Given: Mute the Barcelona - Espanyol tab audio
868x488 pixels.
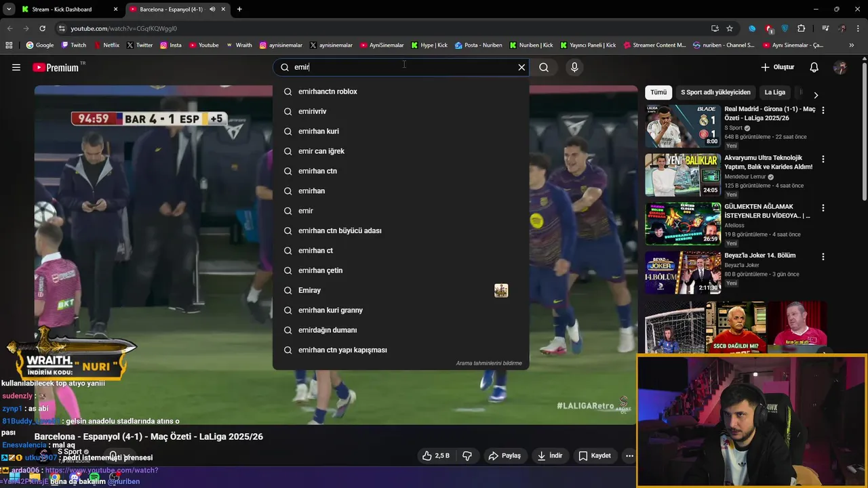Looking at the screenshot, I should pos(212,9).
